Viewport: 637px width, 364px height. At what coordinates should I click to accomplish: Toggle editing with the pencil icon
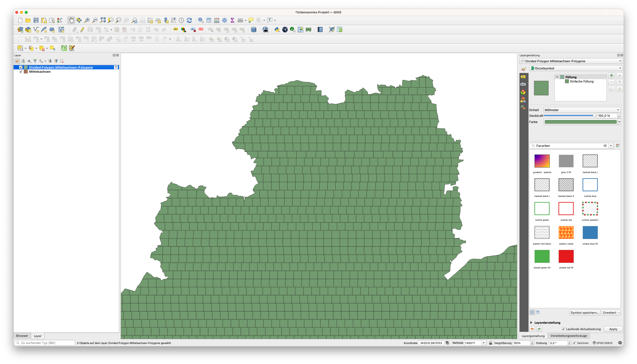click(82, 30)
